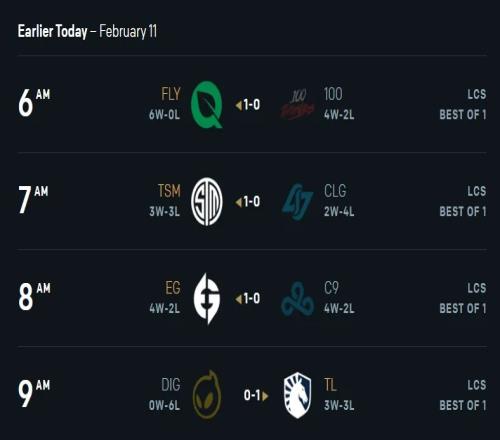Select the TSM circular logo
This screenshot has width=500, height=440.
pos(207,201)
